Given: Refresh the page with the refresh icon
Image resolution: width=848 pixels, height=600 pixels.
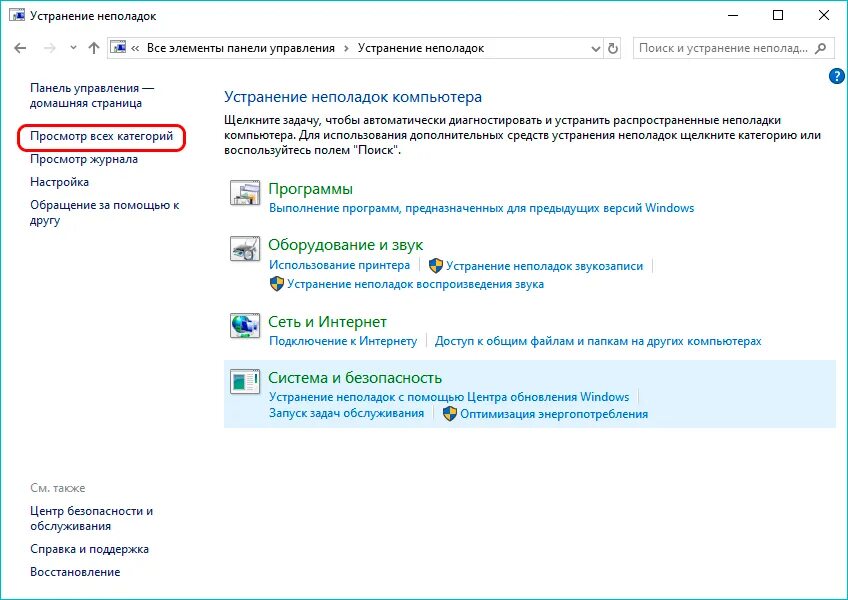Looking at the screenshot, I should (613, 49).
